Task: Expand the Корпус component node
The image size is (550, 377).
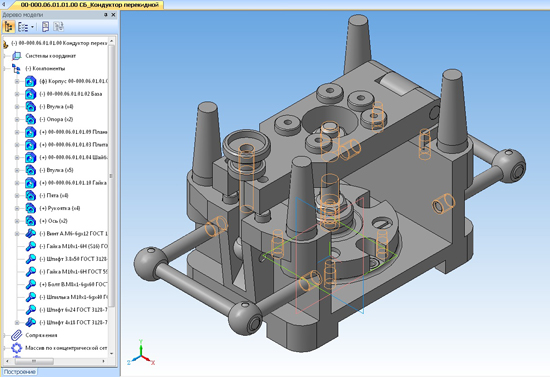Action: (x=16, y=81)
